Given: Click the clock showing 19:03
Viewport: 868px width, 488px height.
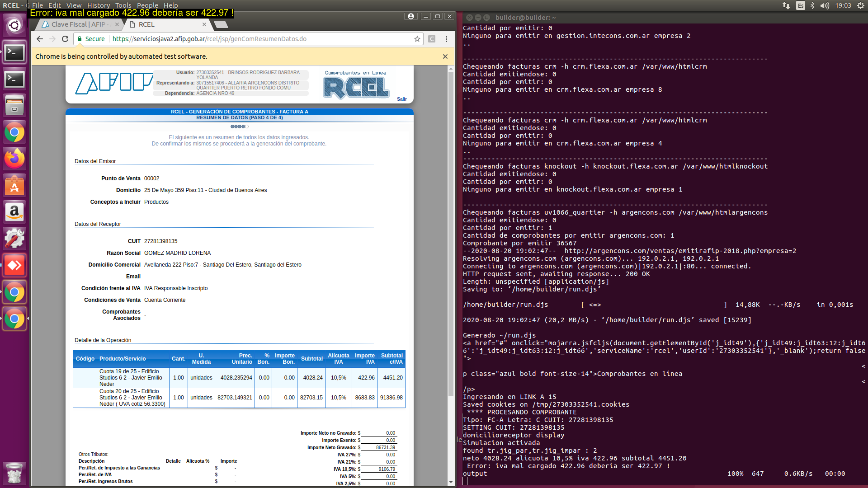Looking at the screenshot, I should pos(843,5).
